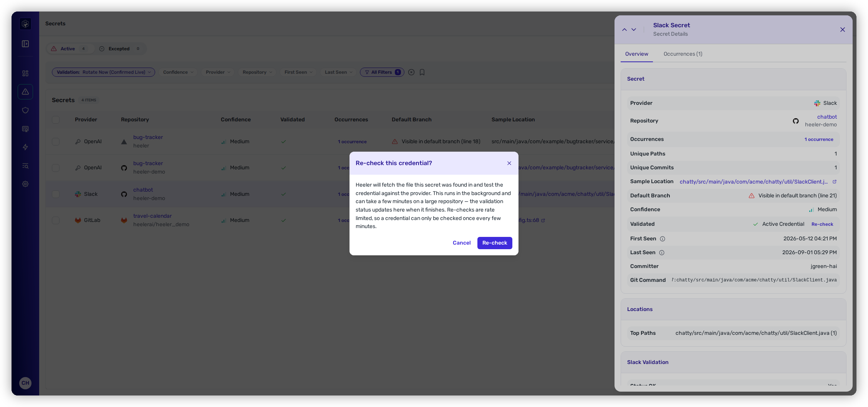Check the Slack chatbot row checkbox
This screenshot has height=407, width=868.
56,194
